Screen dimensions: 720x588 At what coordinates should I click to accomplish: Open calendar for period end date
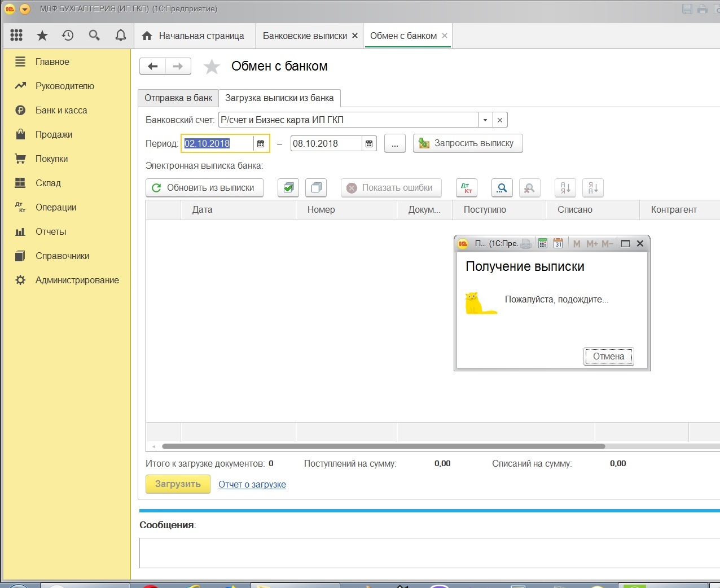click(369, 144)
